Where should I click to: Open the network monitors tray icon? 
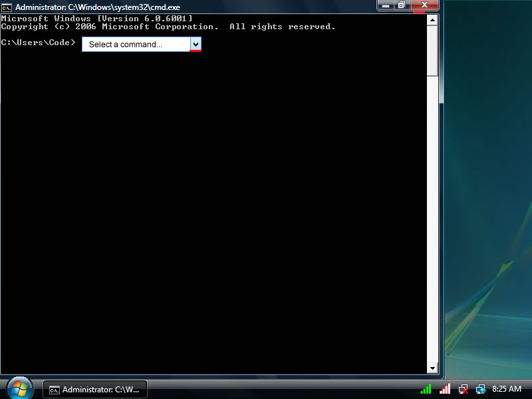click(481, 389)
